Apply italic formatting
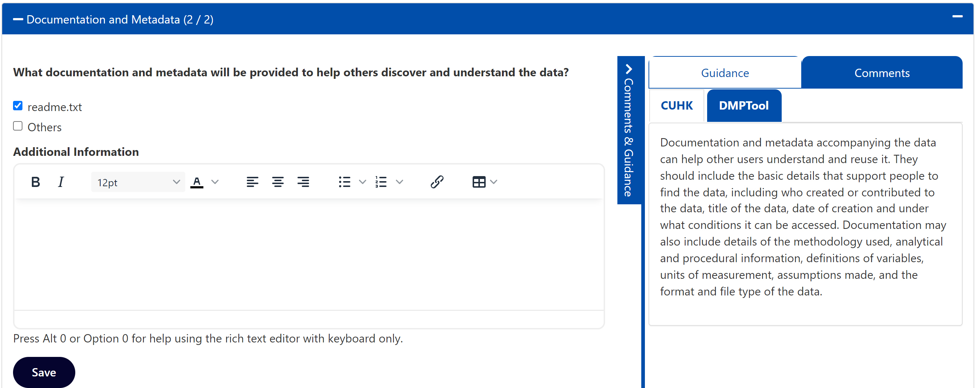The height and width of the screenshot is (388, 980). [x=61, y=182]
